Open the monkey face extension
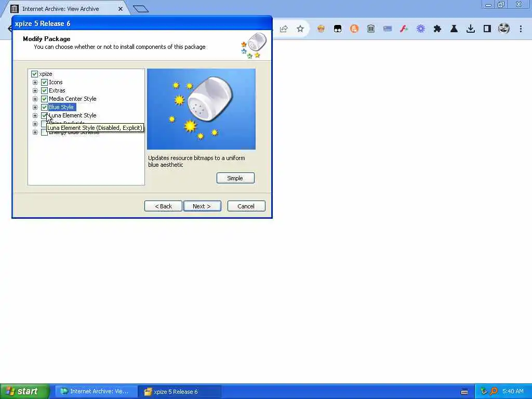This screenshot has height=399, width=532. coord(321,29)
